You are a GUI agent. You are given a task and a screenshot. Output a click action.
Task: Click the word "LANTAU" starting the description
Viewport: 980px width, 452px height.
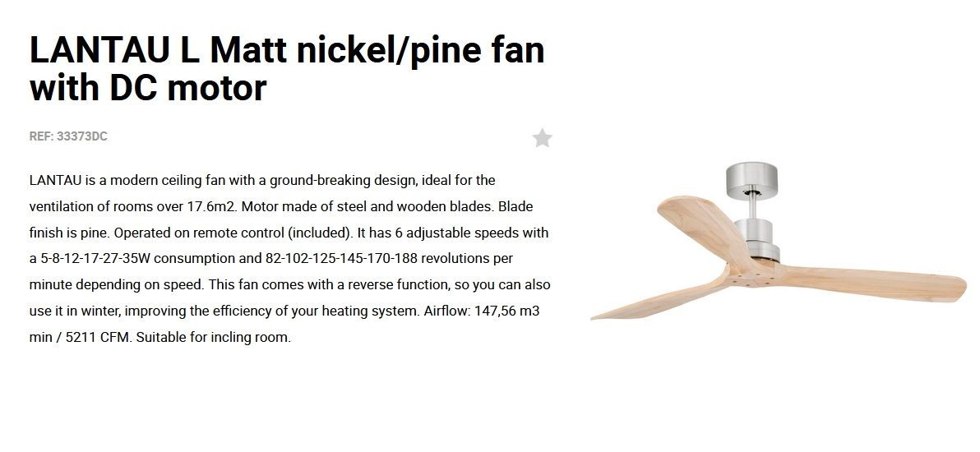[x=56, y=181]
